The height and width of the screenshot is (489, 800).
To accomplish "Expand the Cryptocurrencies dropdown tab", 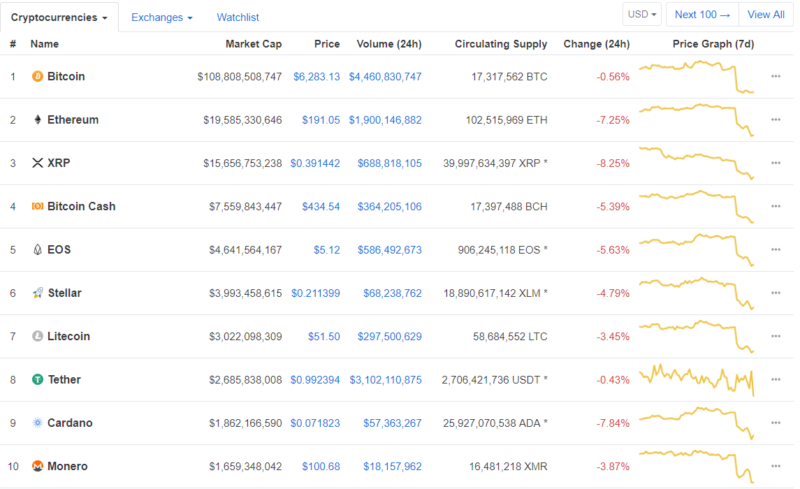I will (59, 17).
